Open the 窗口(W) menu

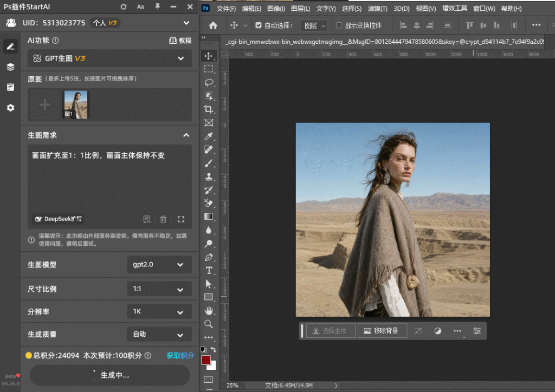coord(484,9)
